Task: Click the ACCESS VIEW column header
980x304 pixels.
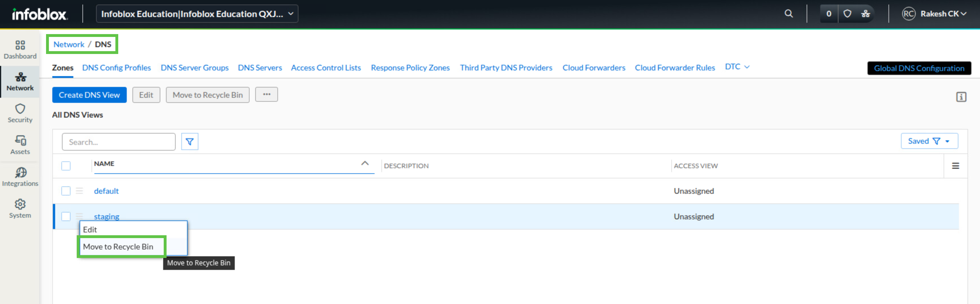Action: [x=696, y=166]
